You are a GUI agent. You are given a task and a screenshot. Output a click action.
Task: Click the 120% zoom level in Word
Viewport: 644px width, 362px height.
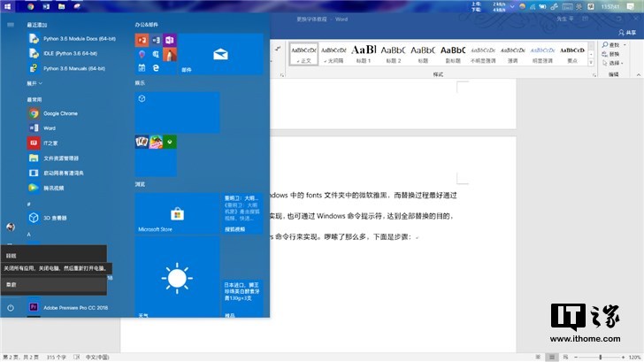(x=634, y=357)
